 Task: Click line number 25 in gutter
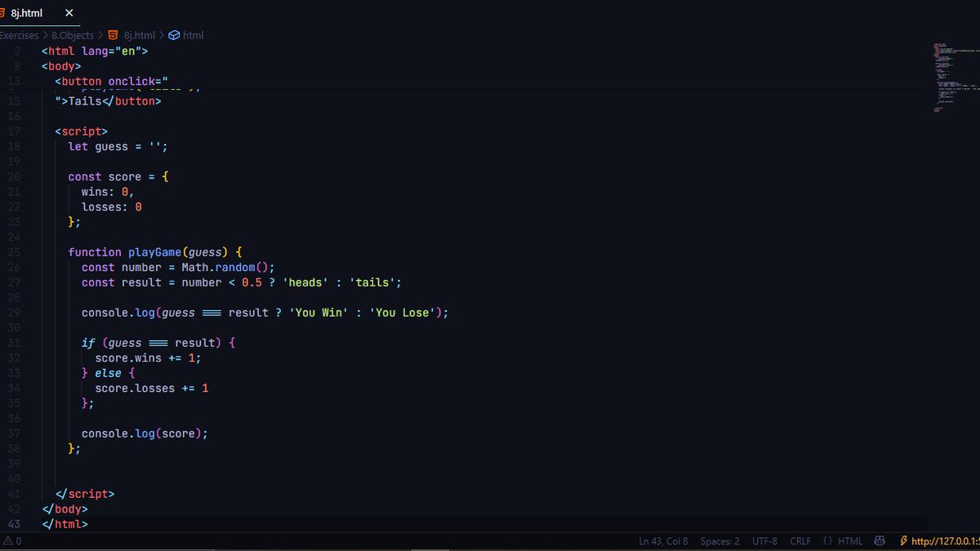[x=14, y=252]
